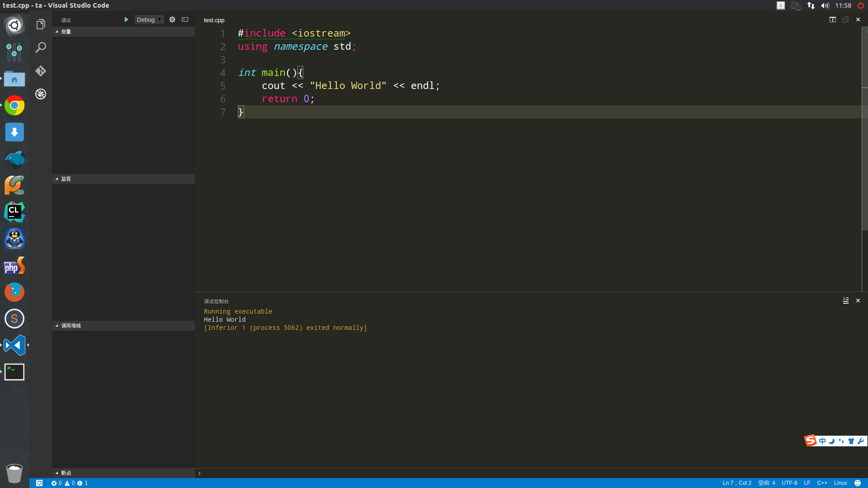The image size is (868, 488).
Task: Collapse the 变量 variables section
Action: [66, 32]
